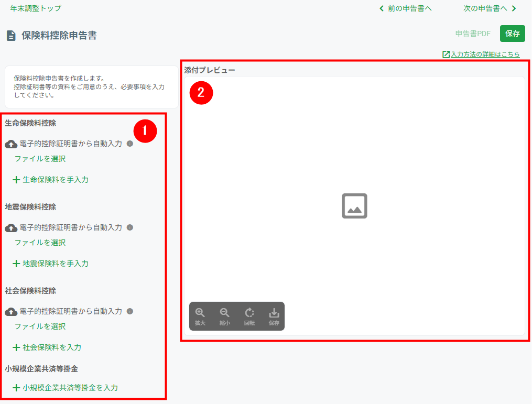Rotate the attachment preview with the 回転 icon
The height and width of the screenshot is (404, 532).
[x=249, y=312]
